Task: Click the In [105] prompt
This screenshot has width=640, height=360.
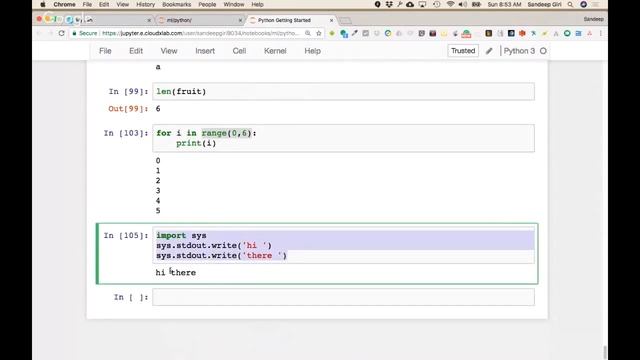Action: [x=126, y=236]
